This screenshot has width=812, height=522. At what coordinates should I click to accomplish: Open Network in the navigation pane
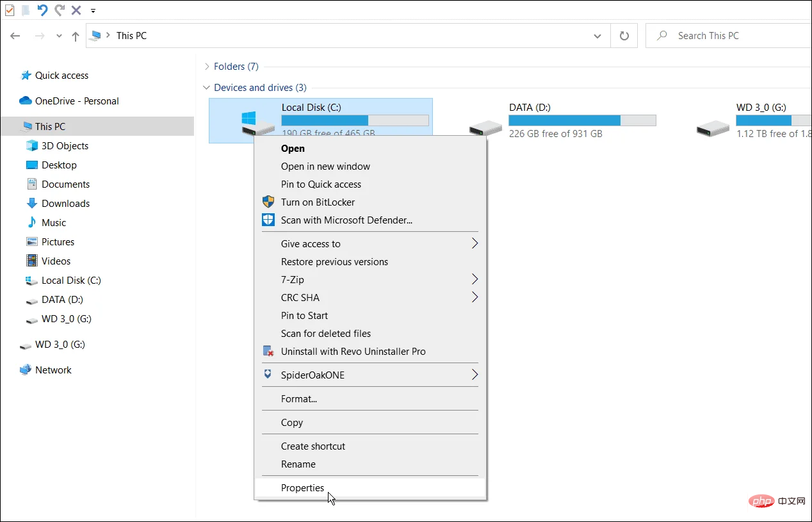(53, 370)
